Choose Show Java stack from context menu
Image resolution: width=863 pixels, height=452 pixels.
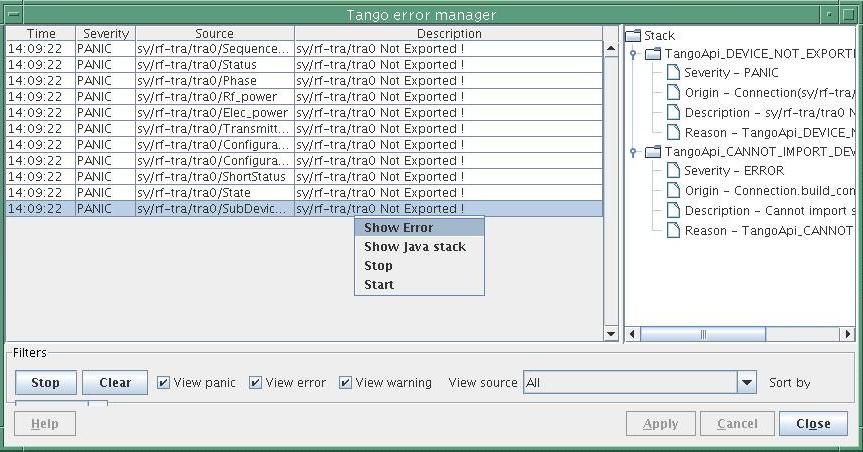419,247
